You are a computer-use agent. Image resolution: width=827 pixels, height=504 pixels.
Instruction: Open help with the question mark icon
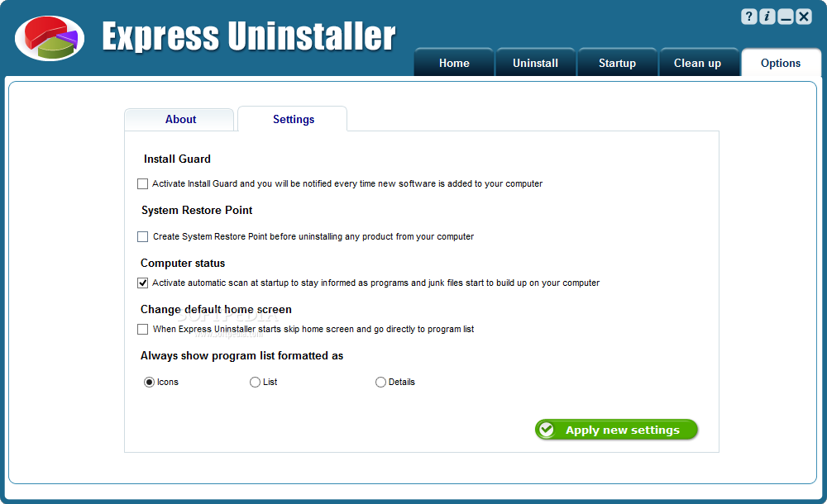tap(749, 17)
